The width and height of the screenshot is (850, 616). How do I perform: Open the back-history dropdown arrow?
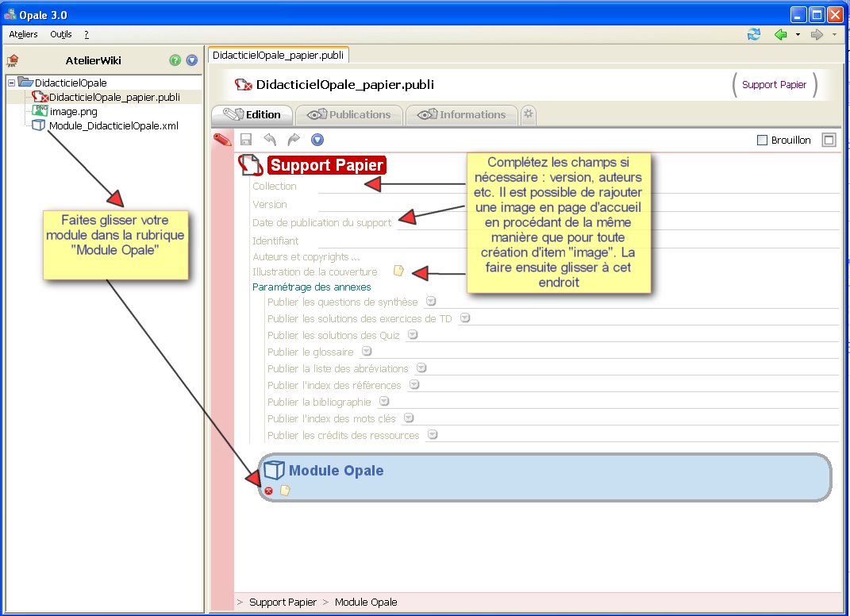[798, 35]
